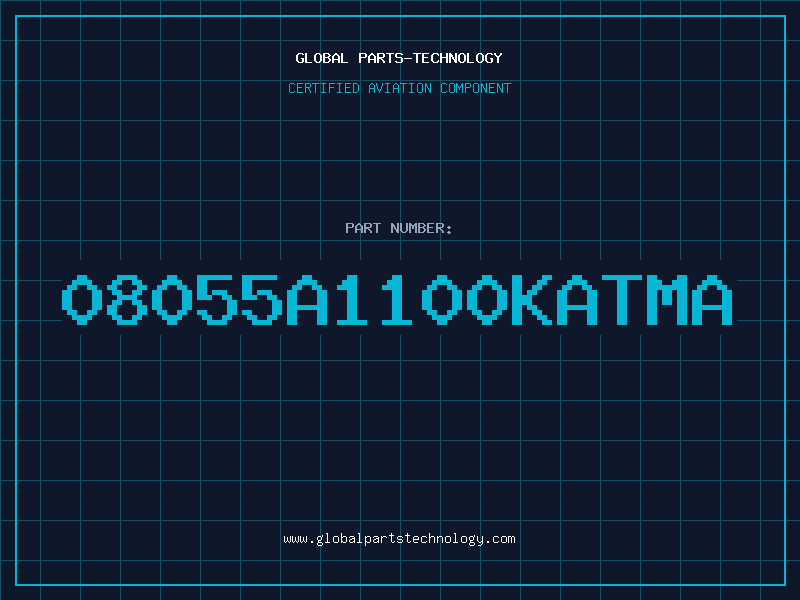Open the www.globalpartstechnology.com link
This screenshot has width=800, height=600.
[399, 539]
